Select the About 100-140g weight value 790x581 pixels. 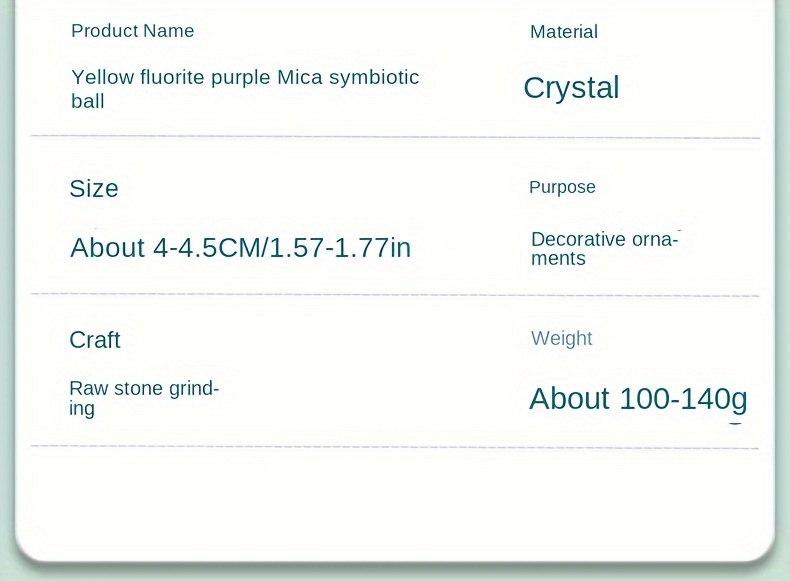pyautogui.click(x=638, y=399)
